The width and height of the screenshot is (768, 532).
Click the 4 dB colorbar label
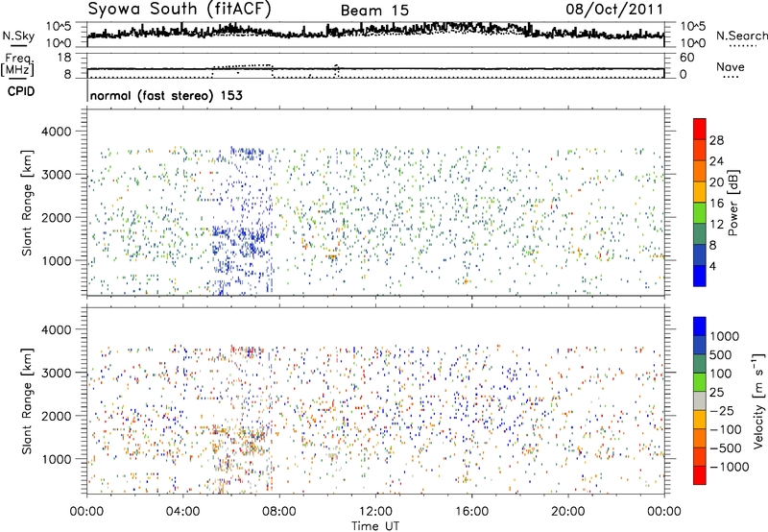pos(713,266)
